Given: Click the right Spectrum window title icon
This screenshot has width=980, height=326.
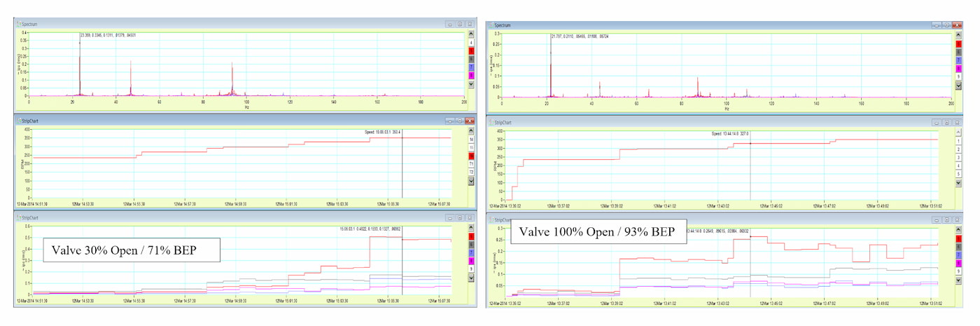Looking at the screenshot, I should pos(491,25).
